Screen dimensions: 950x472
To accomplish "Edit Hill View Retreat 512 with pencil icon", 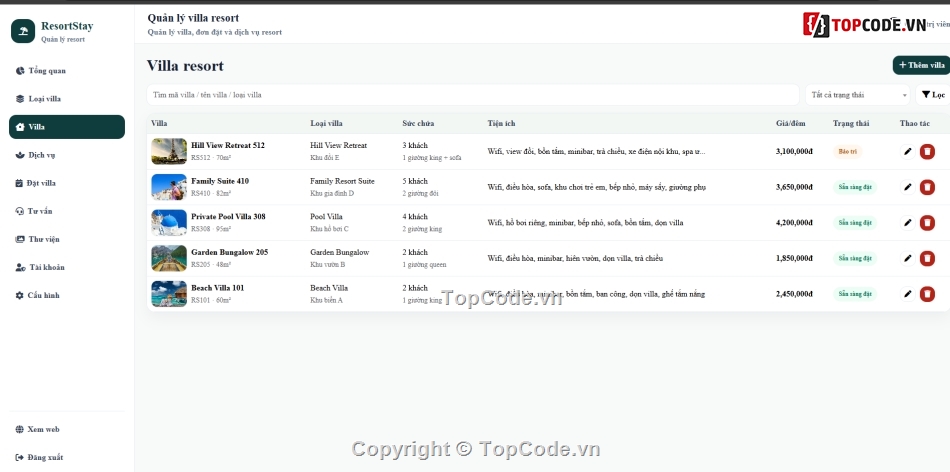I will click(907, 151).
